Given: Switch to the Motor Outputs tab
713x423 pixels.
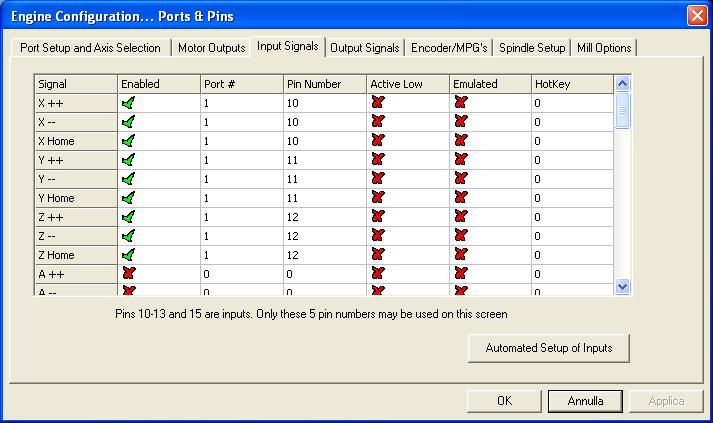Looking at the screenshot, I should pos(211,47).
